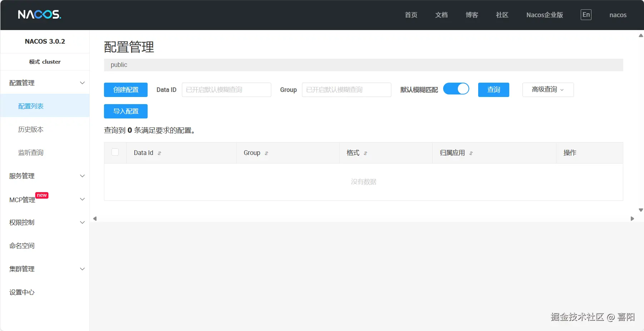This screenshot has height=331, width=644.
Task: Expand the 集群管理 sidebar menu
Action: [45, 269]
